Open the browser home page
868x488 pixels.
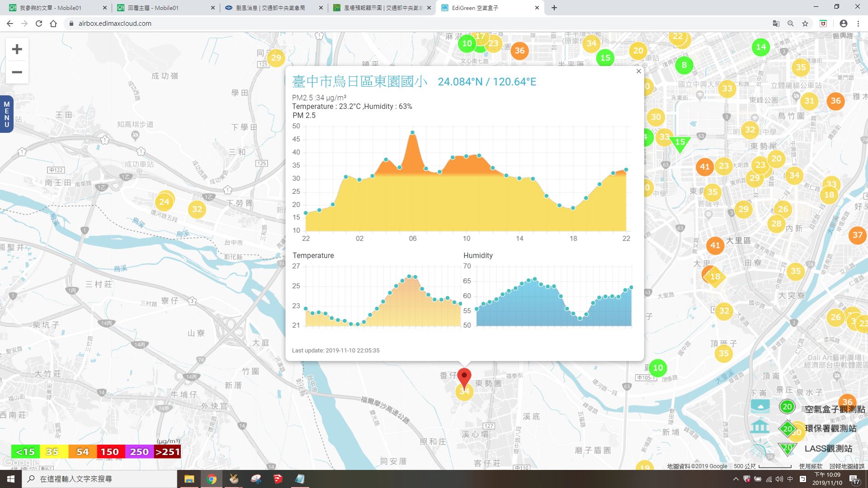click(53, 23)
